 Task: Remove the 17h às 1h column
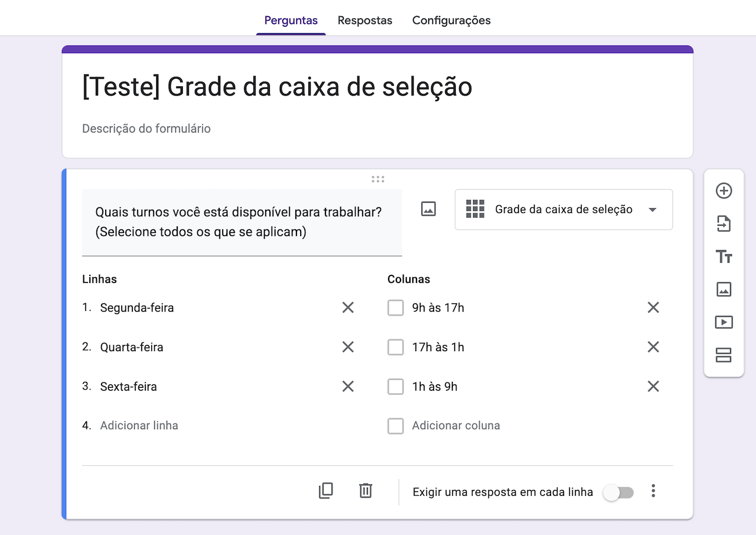tap(653, 347)
